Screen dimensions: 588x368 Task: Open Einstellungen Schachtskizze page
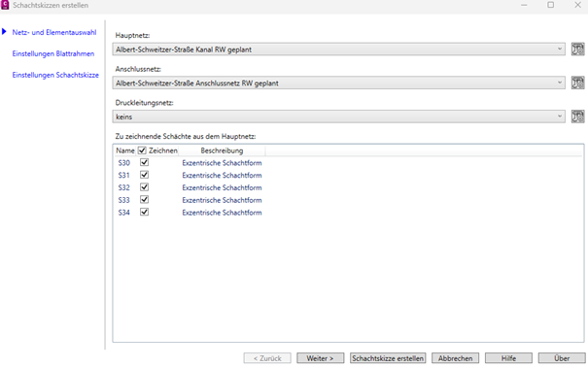pos(55,75)
